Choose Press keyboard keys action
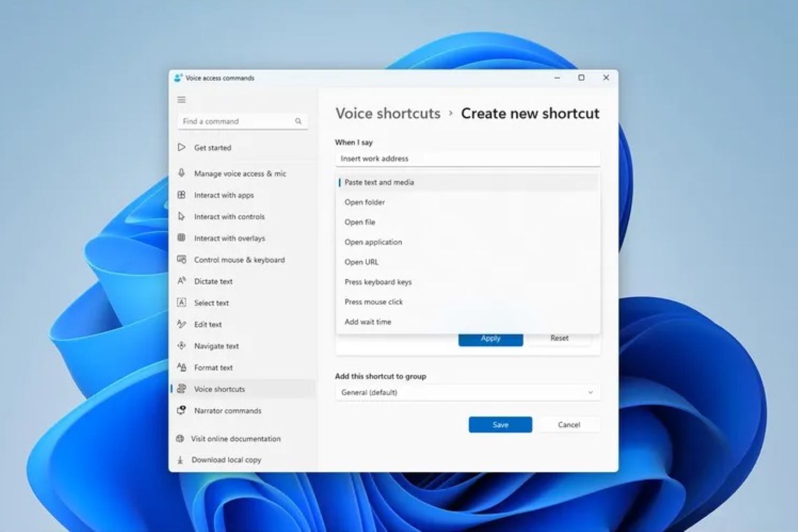Screen dimensions: 798x532 (x=468, y=282)
